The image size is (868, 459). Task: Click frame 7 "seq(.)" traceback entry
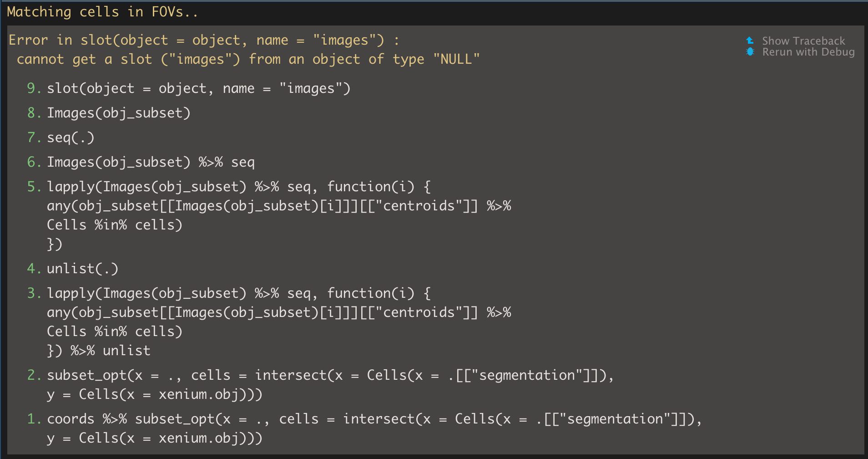(x=71, y=137)
